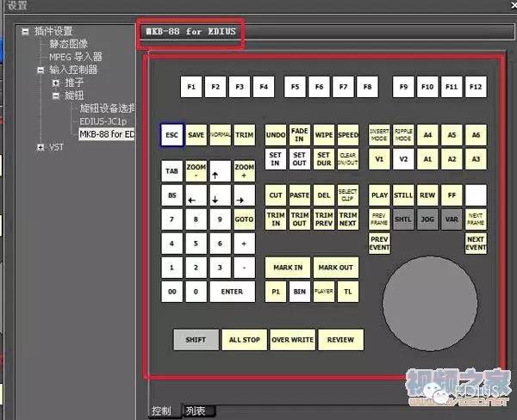The width and height of the screenshot is (517, 420).
Task: Click the SHIFT key at bottom
Action: pos(196,340)
